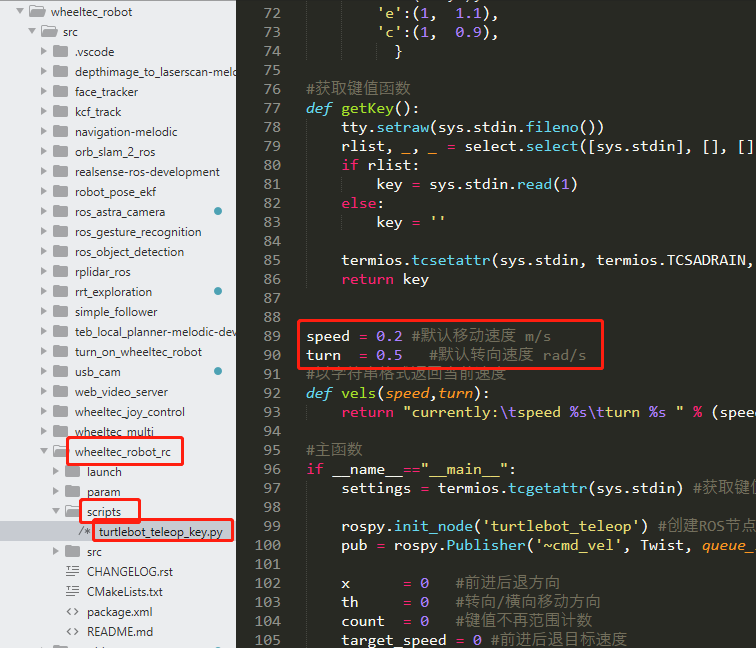Click the modified dot beside rrt_exploration
The height and width of the screenshot is (648, 756).
(x=218, y=292)
